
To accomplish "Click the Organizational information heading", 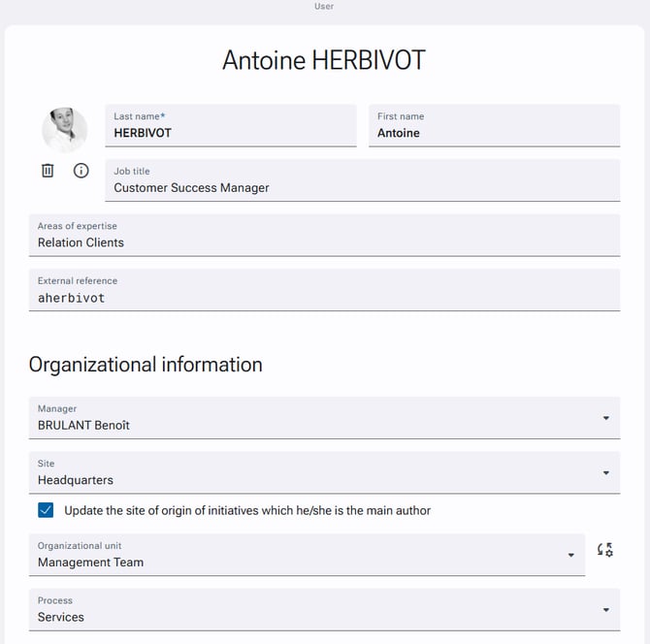I will (146, 365).
